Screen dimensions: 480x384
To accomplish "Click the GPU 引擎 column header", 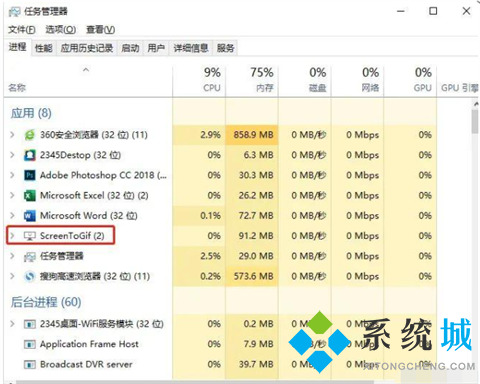I will point(458,80).
